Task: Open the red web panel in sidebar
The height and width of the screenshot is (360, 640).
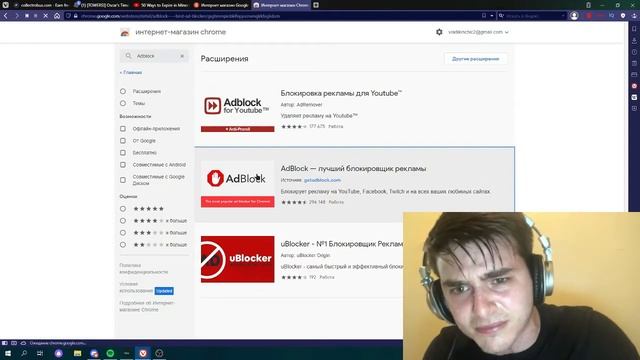Action: coord(634,86)
